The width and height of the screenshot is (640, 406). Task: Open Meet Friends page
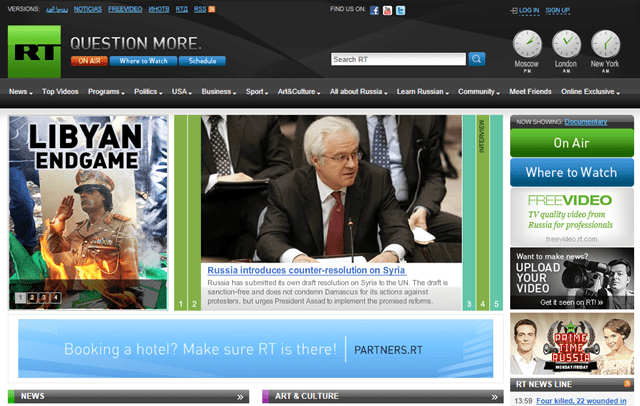point(530,92)
